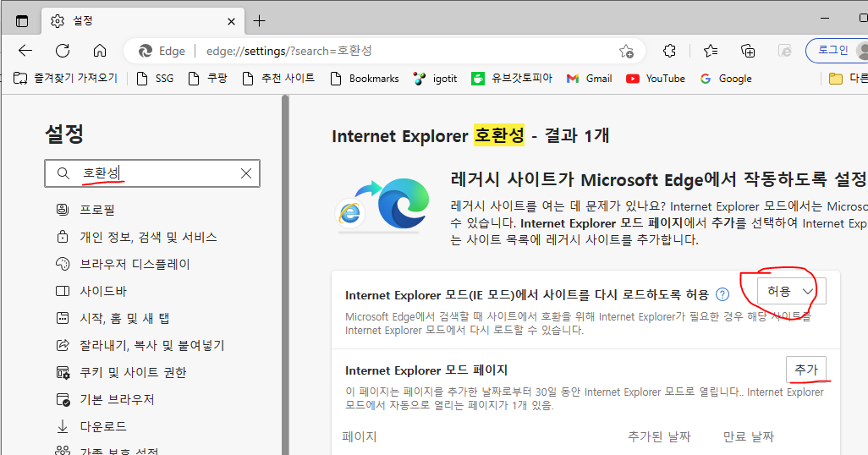Image resolution: width=868 pixels, height=455 pixels.
Task: Open 기본 브라우저 settings
Action: (105, 400)
